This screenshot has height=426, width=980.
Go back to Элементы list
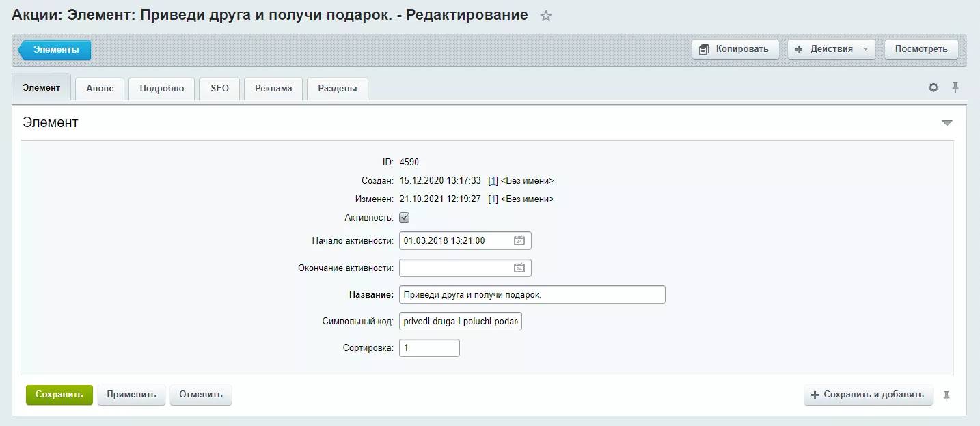click(55, 50)
